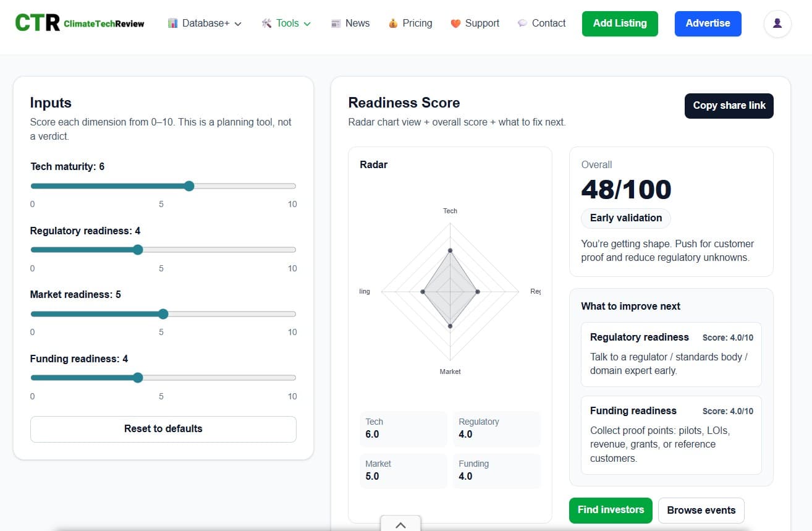The width and height of the screenshot is (812, 531).
Task: Click the Funding 4.0 score tile
Action: pyautogui.click(x=497, y=470)
